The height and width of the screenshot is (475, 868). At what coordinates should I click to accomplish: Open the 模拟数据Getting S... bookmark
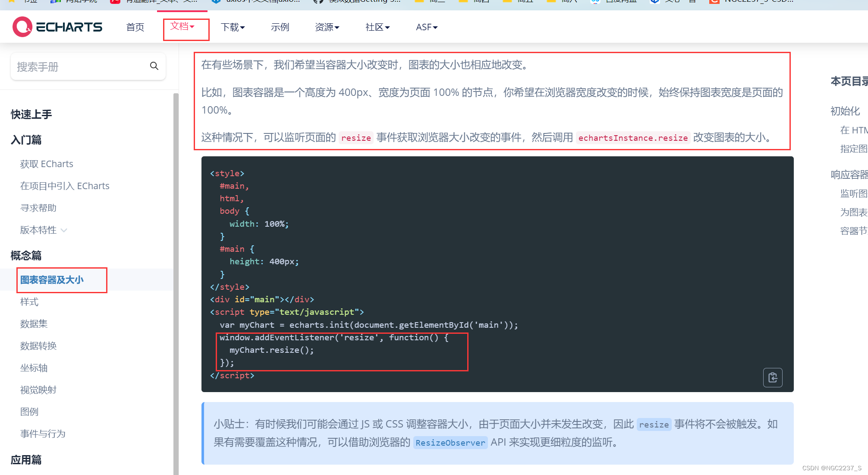click(318, 2)
